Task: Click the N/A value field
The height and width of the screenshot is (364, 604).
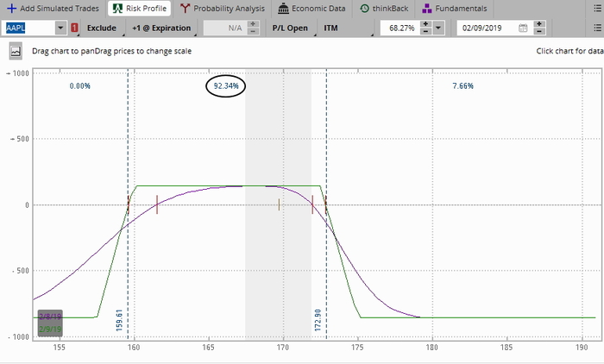Action: coord(224,28)
